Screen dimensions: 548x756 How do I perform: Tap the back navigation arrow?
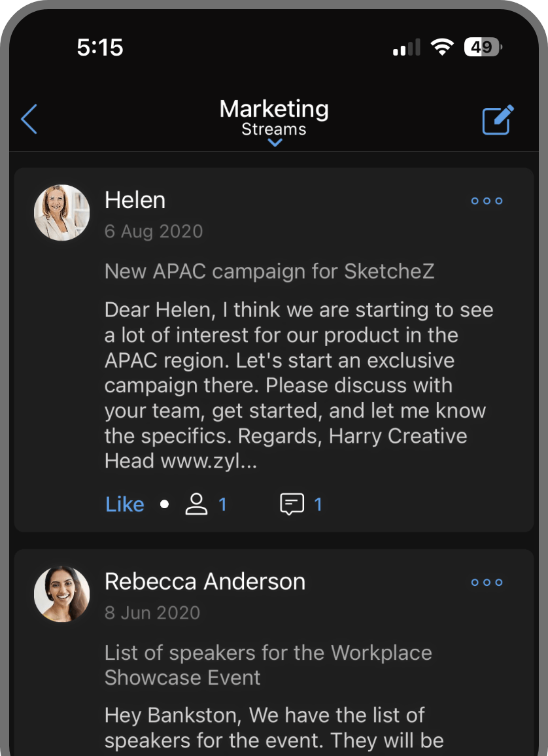tap(27, 119)
